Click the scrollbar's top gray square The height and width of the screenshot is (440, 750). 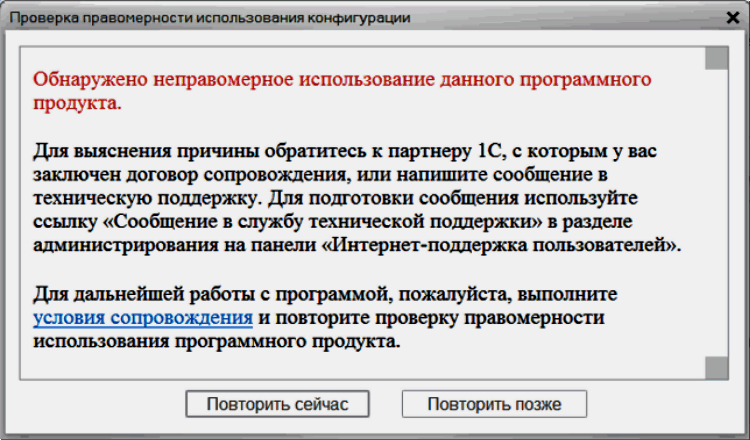point(716,57)
